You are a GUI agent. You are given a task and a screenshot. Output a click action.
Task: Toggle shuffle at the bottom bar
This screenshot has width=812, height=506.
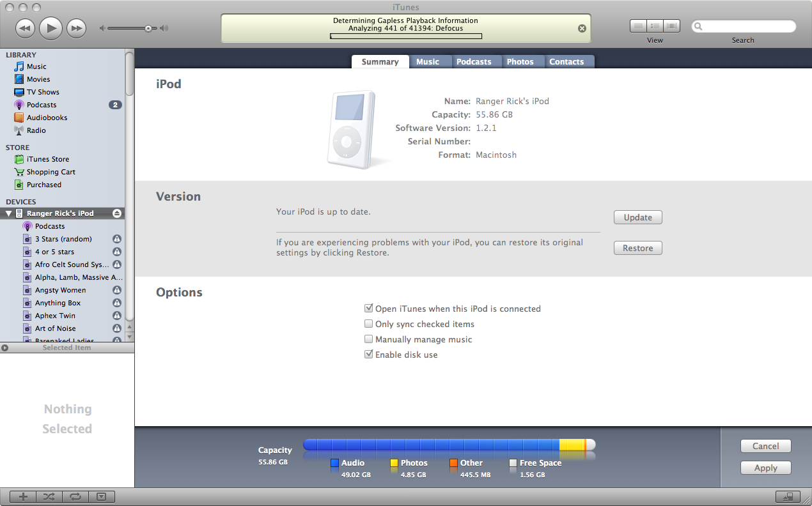tap(49, 496)
